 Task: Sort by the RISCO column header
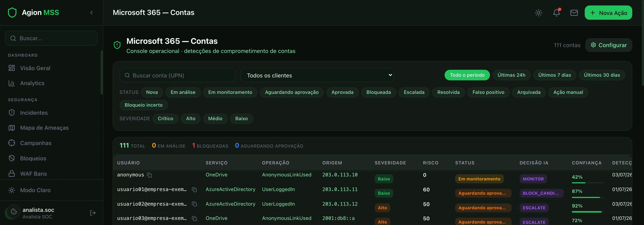click(x=430, y=163)
